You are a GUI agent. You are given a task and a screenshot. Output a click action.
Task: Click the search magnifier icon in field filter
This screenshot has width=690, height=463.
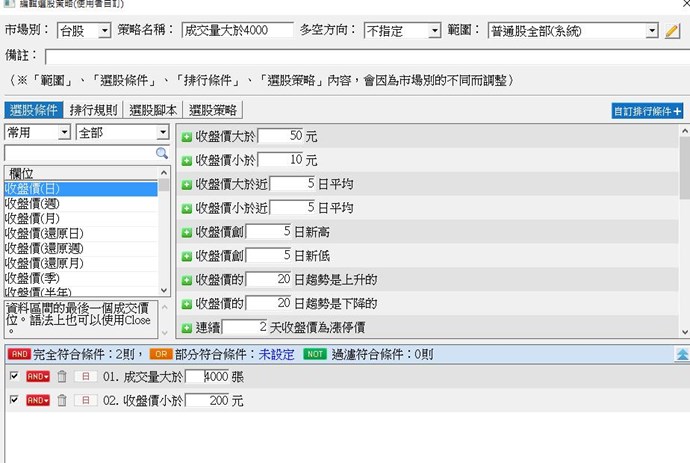[162, 153]
